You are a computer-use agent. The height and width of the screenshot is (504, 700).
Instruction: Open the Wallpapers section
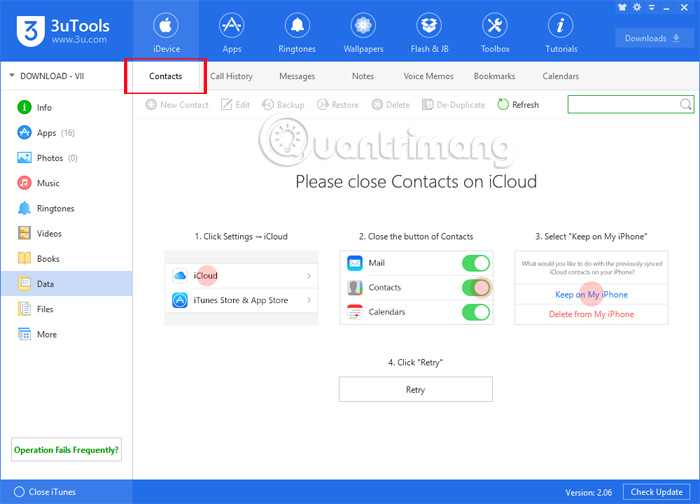click(363, 31)
